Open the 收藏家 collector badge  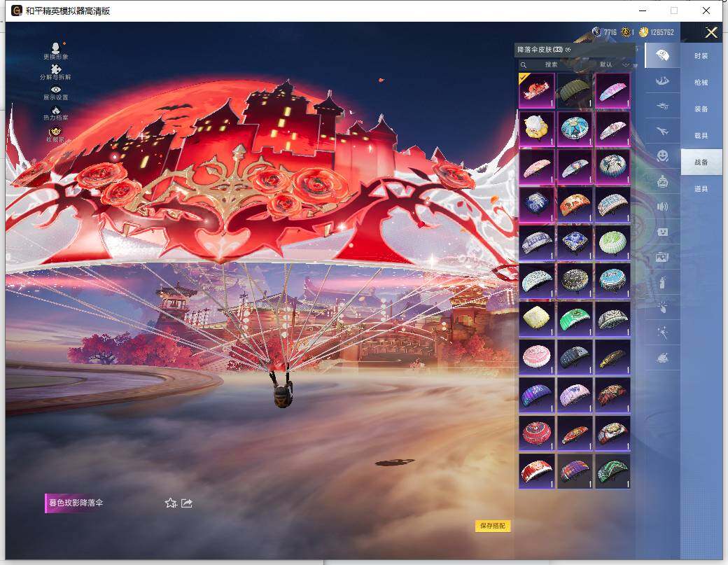pos(56,132)
